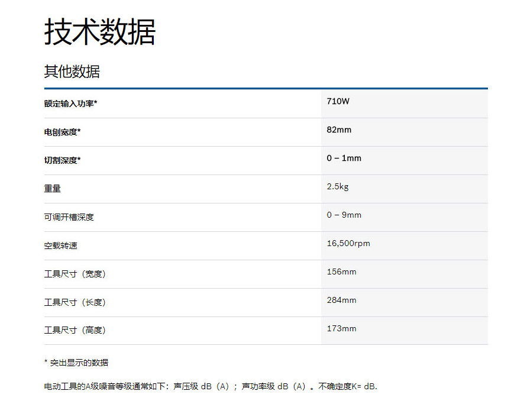Select the 切割深度* row label
Viewport: 511px width, 420px height.
(x=62, y=160)
